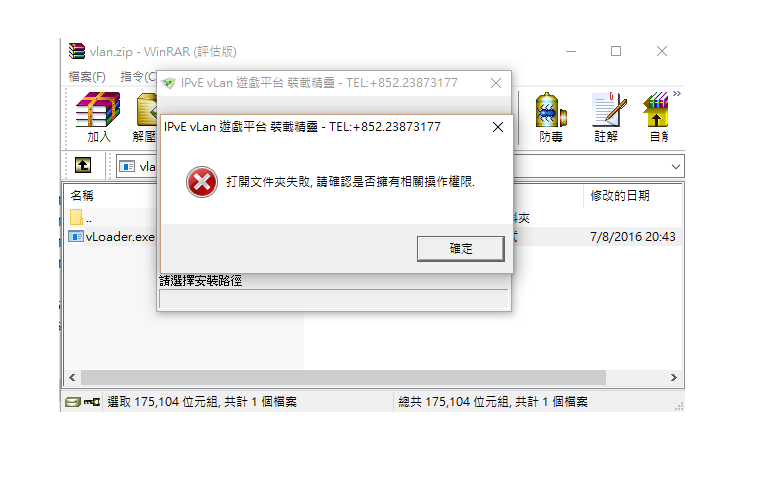Open the 指令 menu
Viewport: 768px width, 480px height.
[x=138, y=77]
